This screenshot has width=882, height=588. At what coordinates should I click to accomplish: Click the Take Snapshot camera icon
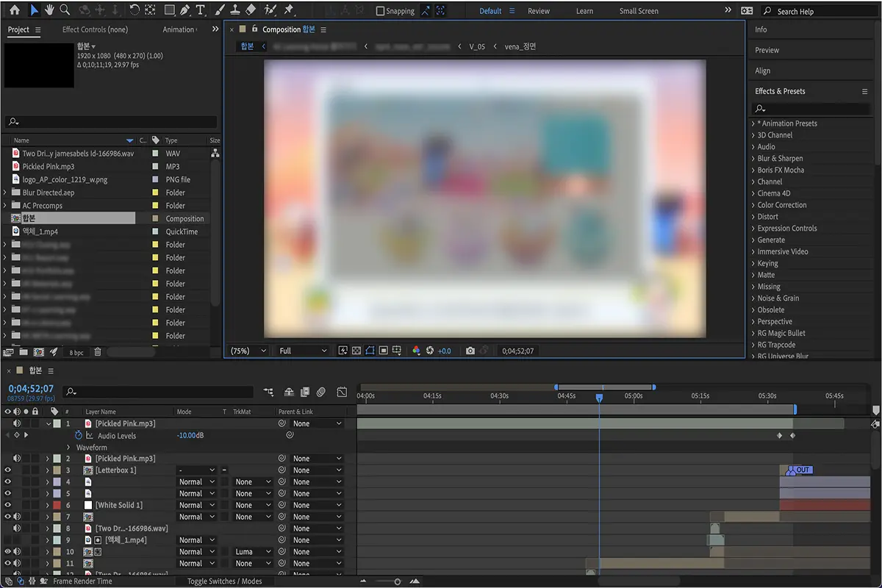[470, 351]
